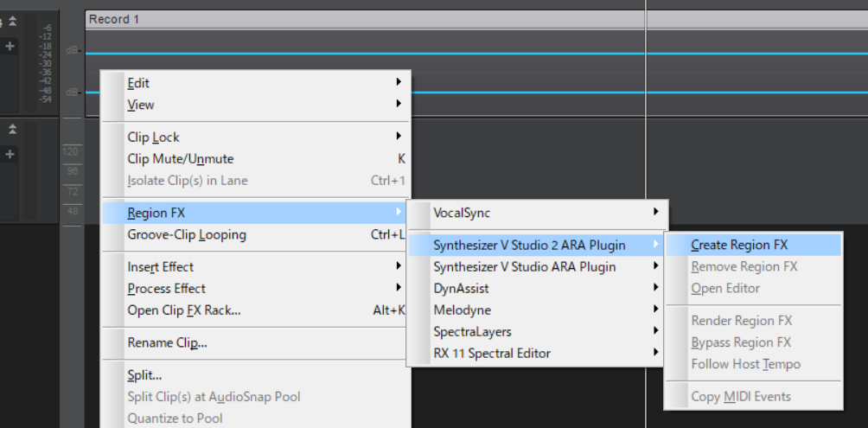Viewport: 868px width, 428px height.
Task: Open the View submenu
Action: (256, 105)
